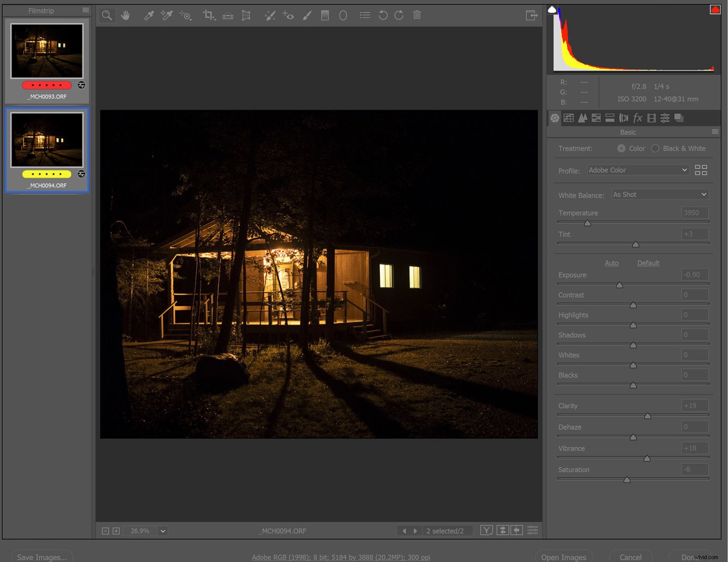Click the Save Images button
728x562 pixels.
coord(42,557)
